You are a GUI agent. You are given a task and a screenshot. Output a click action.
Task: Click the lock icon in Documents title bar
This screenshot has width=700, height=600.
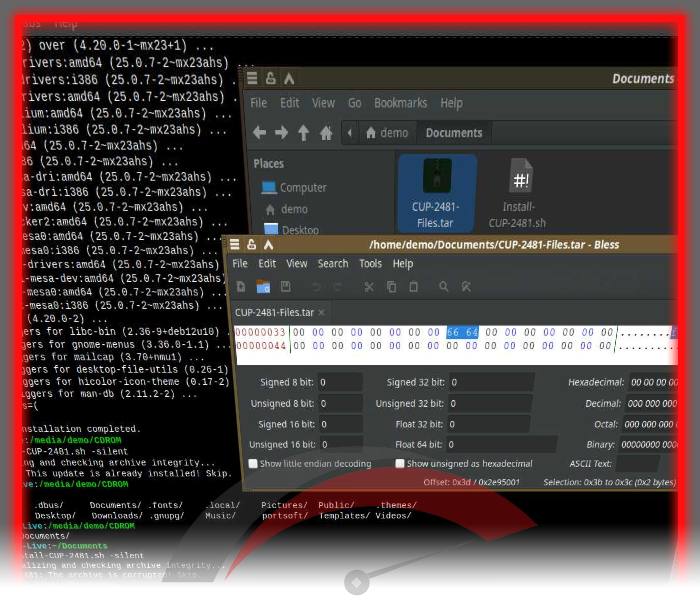pos(271,78)
